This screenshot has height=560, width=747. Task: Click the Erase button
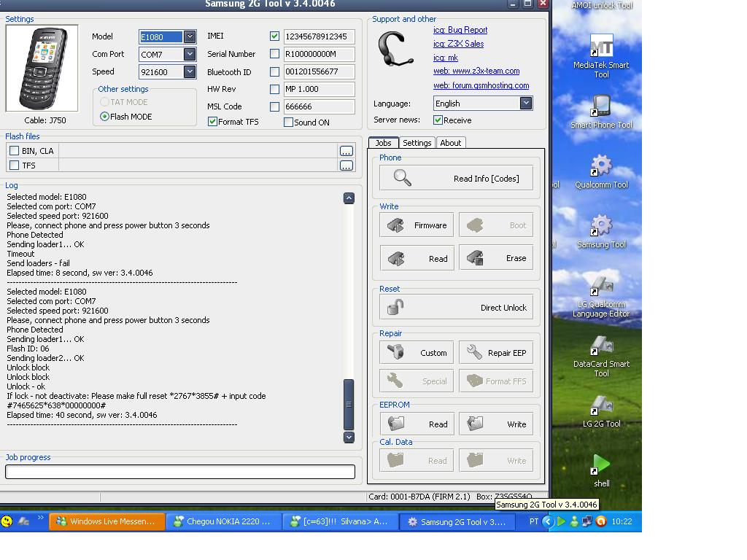(x=495, y=258)
